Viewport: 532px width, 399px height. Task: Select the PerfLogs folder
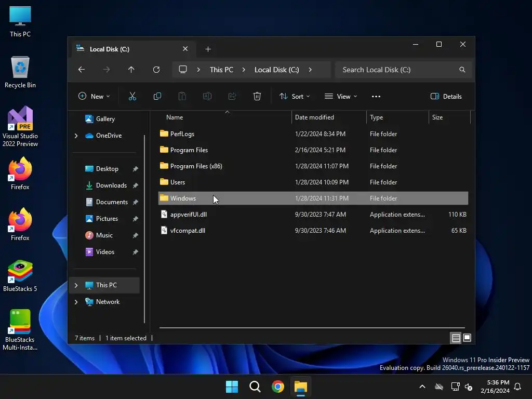[x=313, y=134]
